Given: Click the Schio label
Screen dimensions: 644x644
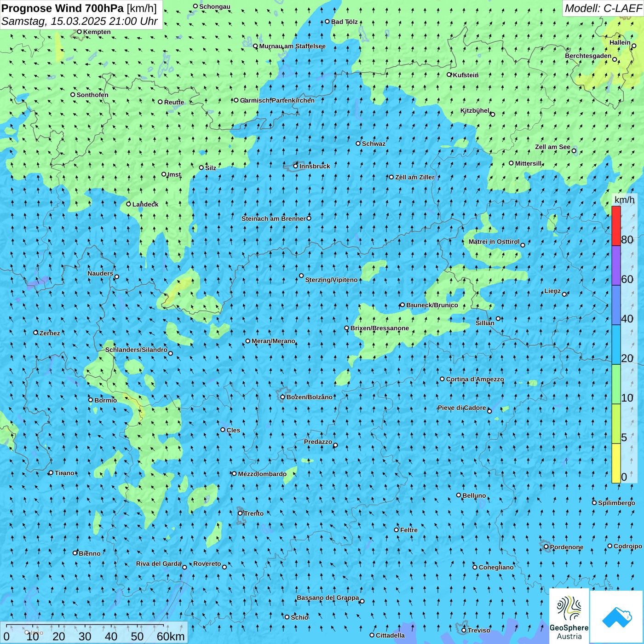Looking at the screenshot, I should point(299,617).
